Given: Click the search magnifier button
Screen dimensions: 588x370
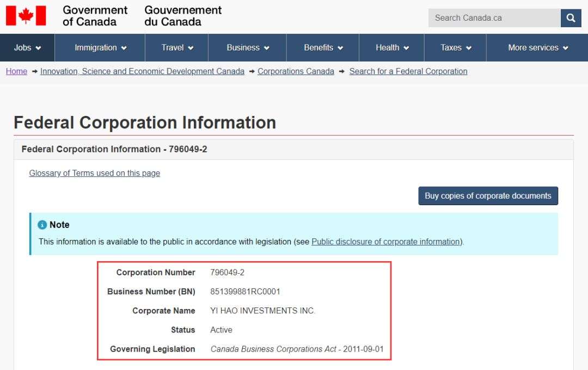Looking at the screenshot, I should tap(571, 17).
